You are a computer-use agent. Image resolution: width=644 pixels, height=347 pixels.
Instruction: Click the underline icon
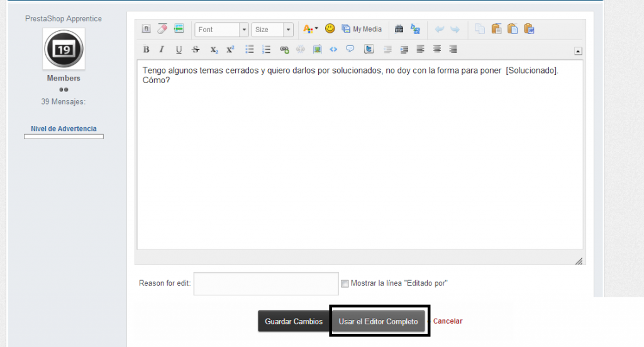click(179, 50)
